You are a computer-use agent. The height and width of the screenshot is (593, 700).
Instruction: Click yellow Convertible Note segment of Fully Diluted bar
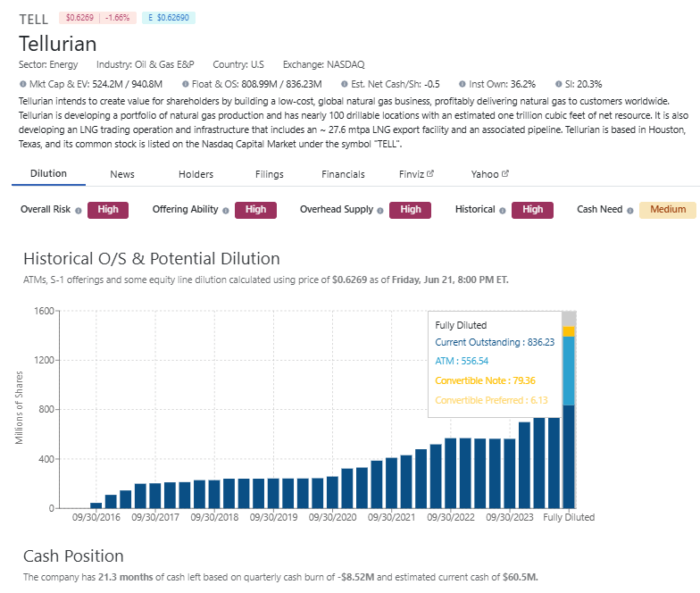(569, 331)
